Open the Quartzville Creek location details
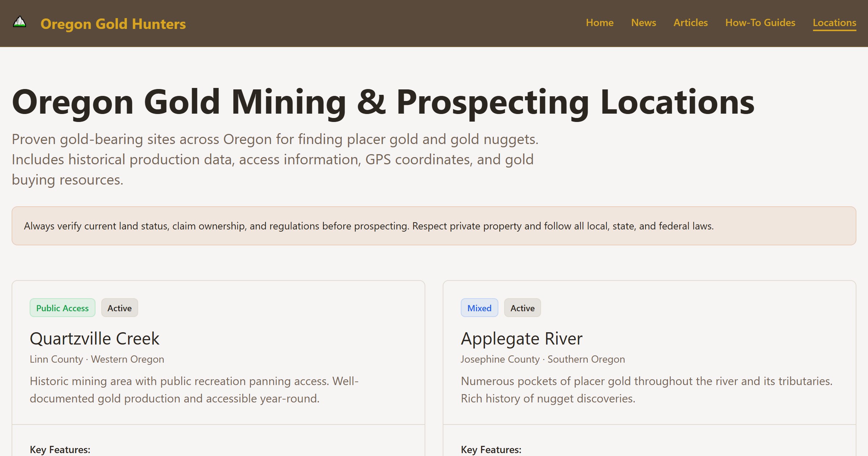Image resolution: width=868 pixels, height=456 pixels. point(94,339)
